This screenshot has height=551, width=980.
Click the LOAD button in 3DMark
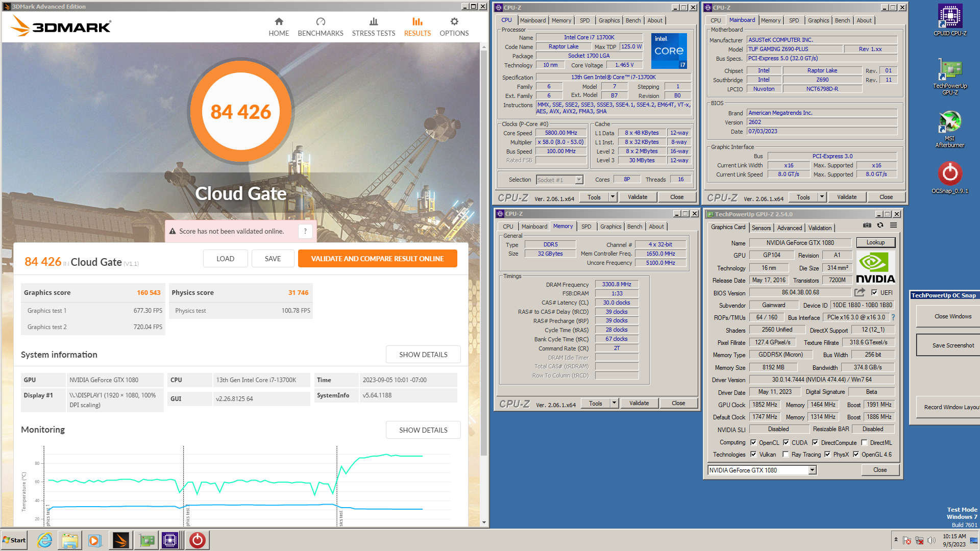tap(225, 259)
